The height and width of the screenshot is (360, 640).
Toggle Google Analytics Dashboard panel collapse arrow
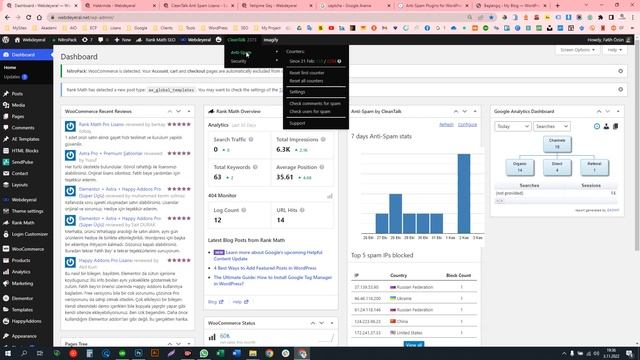tap(618, 111)
